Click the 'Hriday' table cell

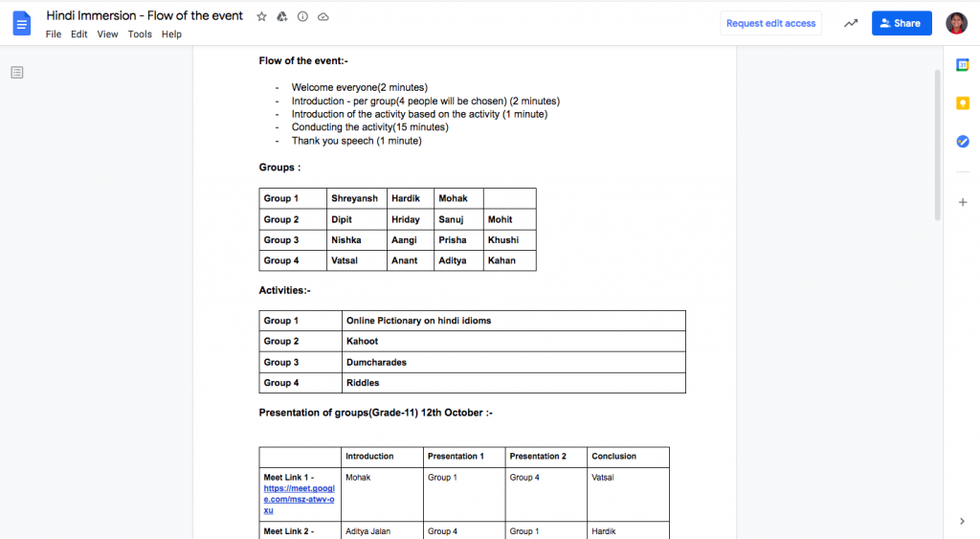pos(410,219)
